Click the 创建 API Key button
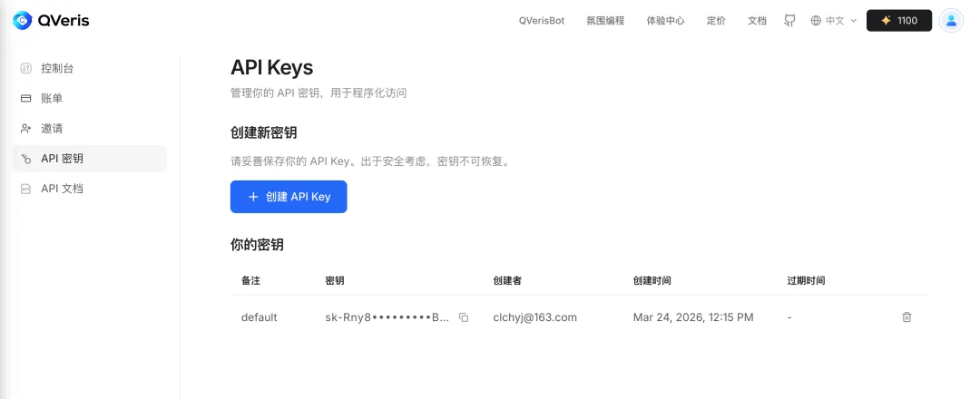 coord(289,197)
